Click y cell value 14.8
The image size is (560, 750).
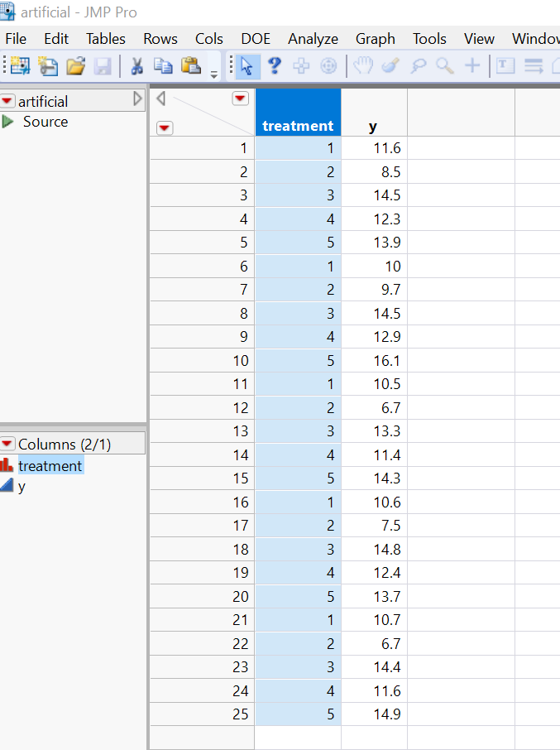(x=374, y=549)
